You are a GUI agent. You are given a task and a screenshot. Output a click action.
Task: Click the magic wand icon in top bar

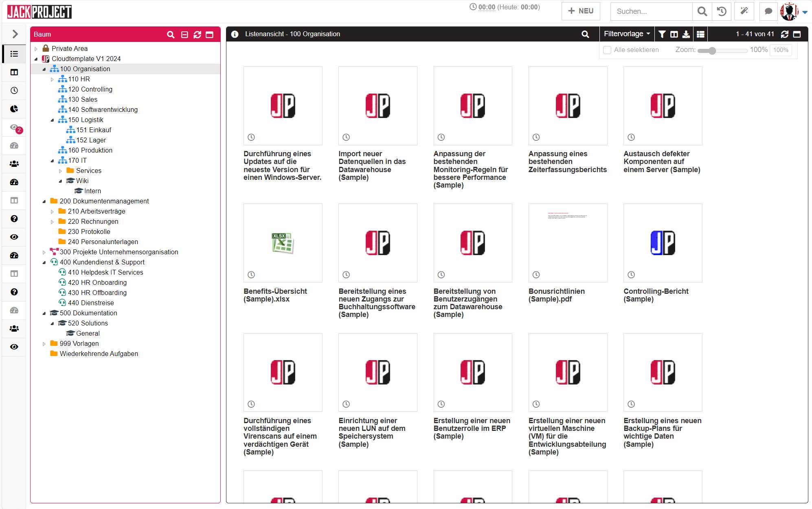(x=744, y=11)
